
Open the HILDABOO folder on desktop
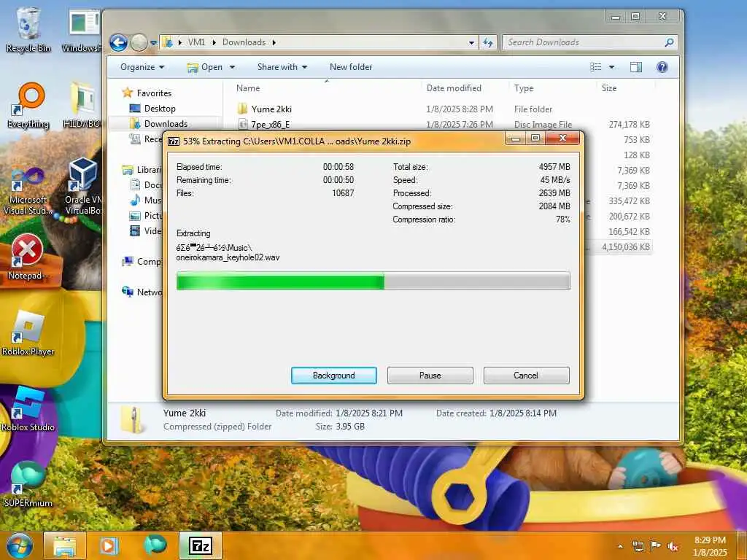(83, 105)
